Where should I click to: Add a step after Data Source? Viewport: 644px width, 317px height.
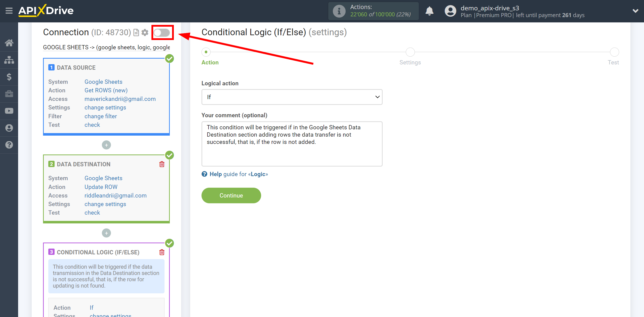click(x=106, y=145)
